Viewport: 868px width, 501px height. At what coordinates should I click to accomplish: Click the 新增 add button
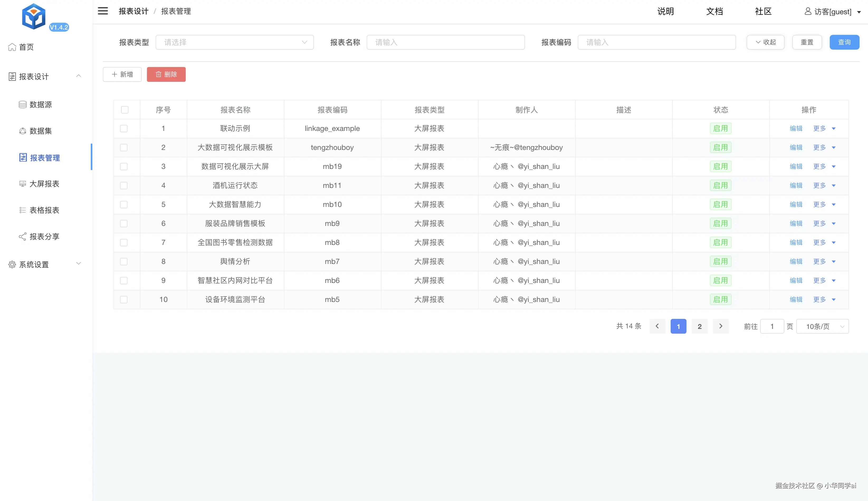click(x=122, y=74)
